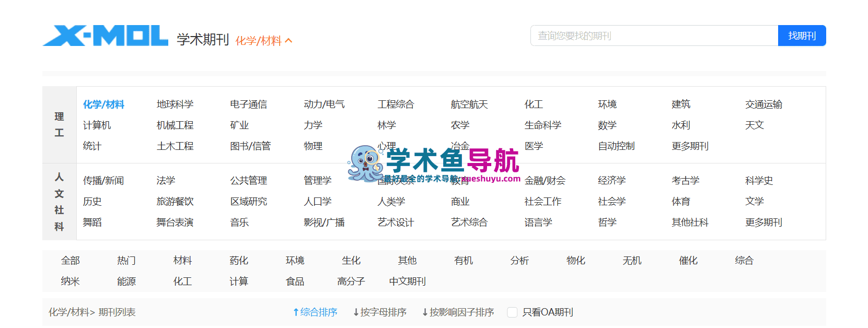This screenshot has height=328, width=868.
Task: Select the 全部 subcategory tab
Action: pos(70,261)
